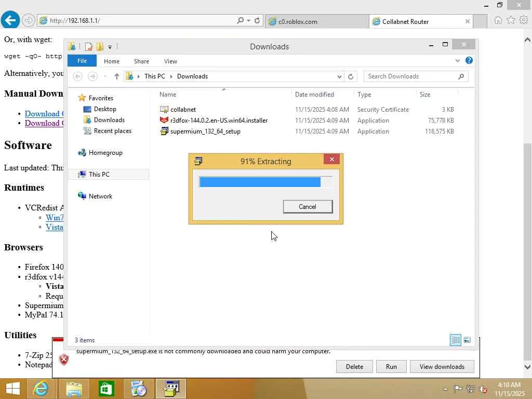The width and height of the screenshot is (532, 399).
Task: Select the collabnet certificate file icon
Action: point(164,110)
